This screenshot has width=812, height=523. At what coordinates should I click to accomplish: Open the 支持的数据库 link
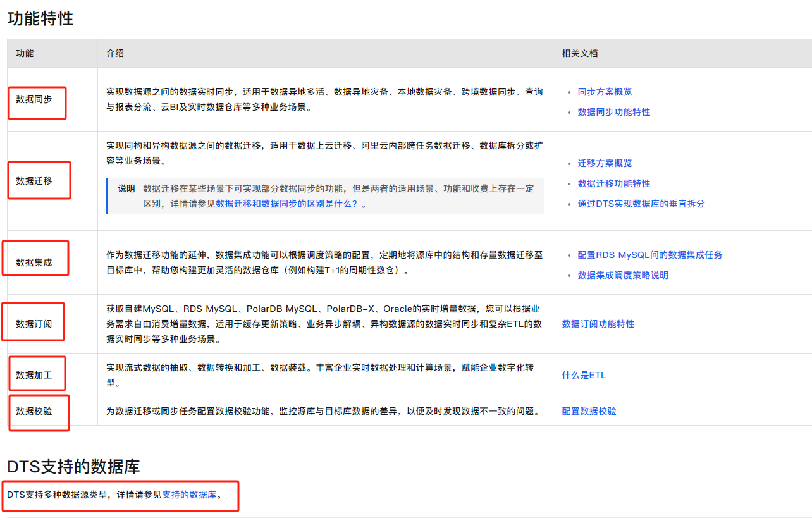190,495
